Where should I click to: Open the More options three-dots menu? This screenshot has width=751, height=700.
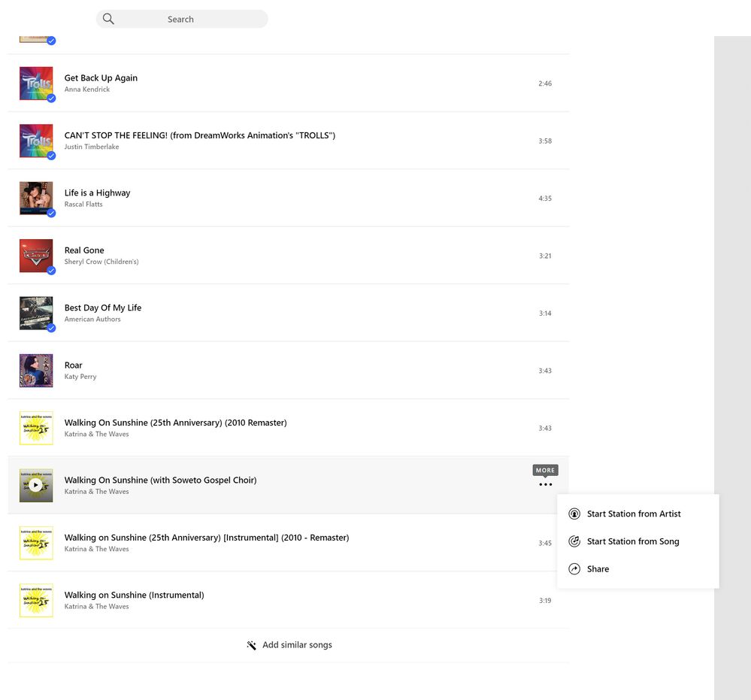(545, 485)
